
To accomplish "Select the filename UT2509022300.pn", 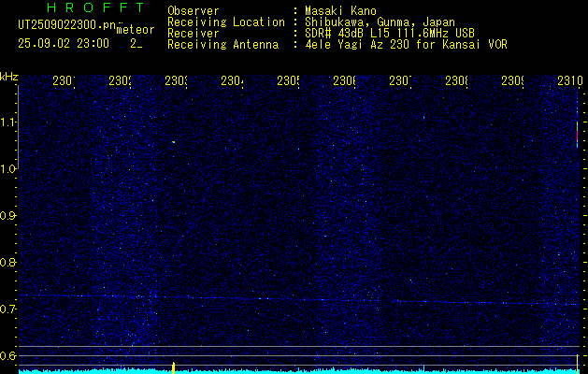I will click(67, 24).
